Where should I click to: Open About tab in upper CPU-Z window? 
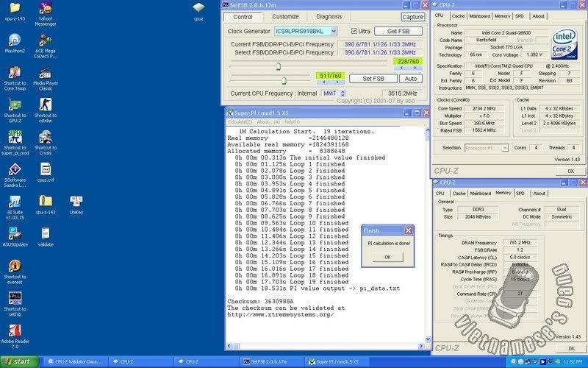(538, 16)
